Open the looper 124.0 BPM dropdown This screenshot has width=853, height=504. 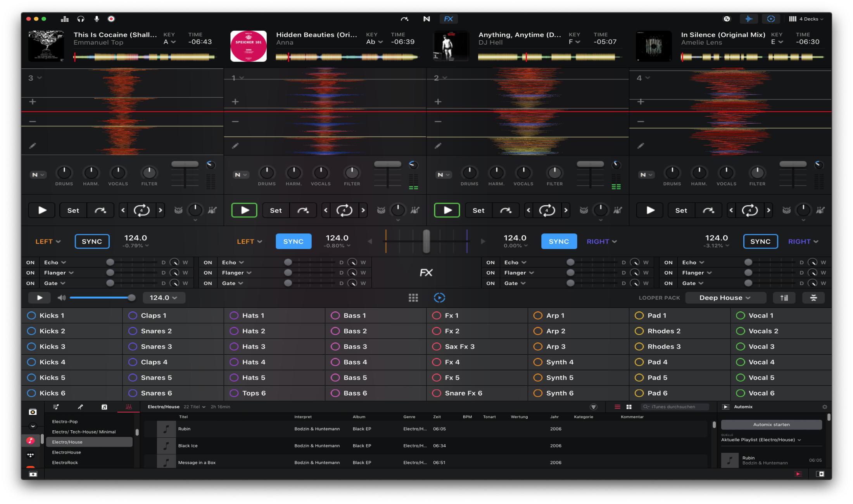(x=163, y=298)
